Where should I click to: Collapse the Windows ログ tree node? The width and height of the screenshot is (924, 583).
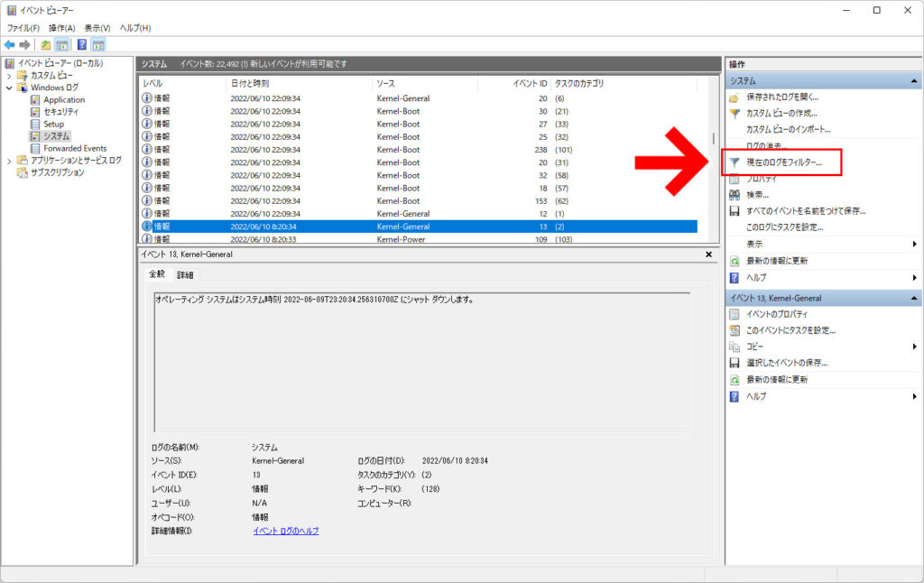9,88
